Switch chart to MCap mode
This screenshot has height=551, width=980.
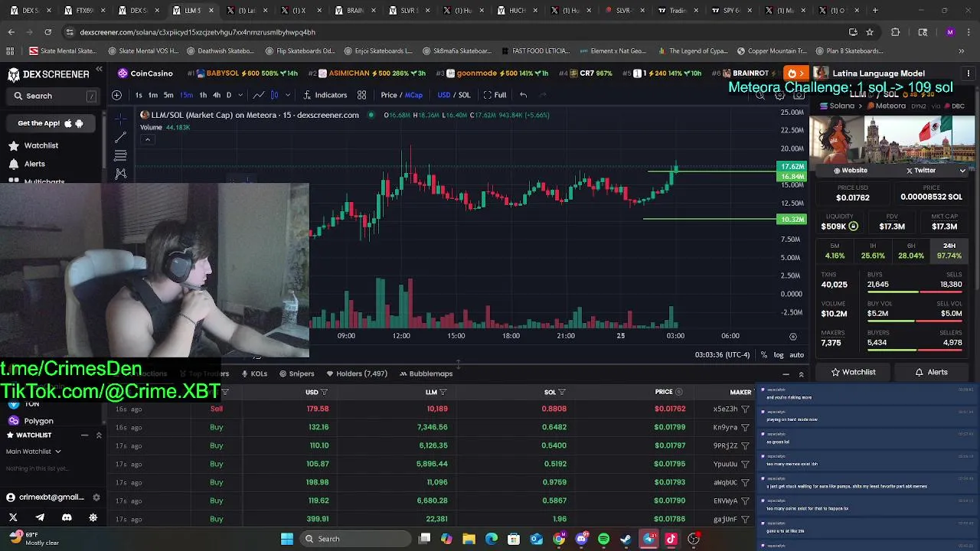(x=413, y=95)
